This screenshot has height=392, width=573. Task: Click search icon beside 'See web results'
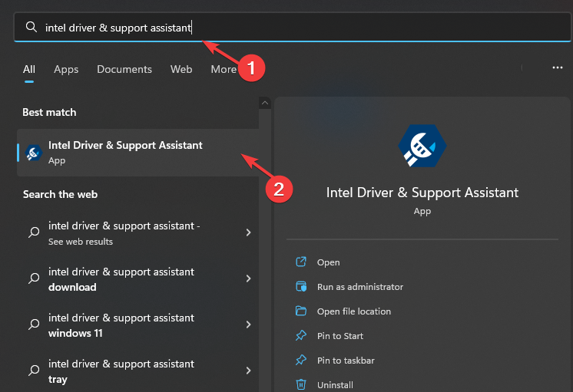click(34, 232)
